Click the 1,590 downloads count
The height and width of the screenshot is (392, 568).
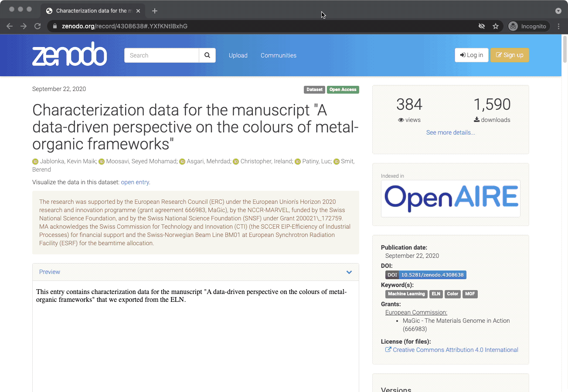pyautogui.click(x=492, y=105)
